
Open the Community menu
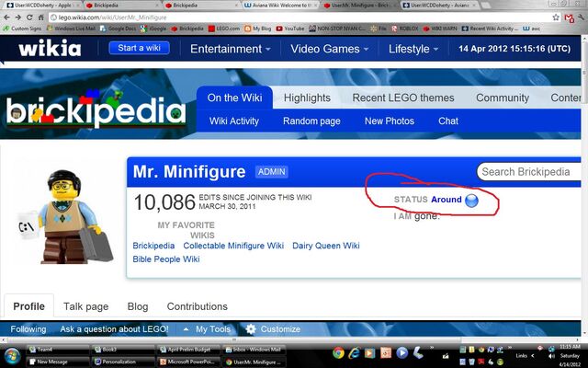tap(503, 98)
